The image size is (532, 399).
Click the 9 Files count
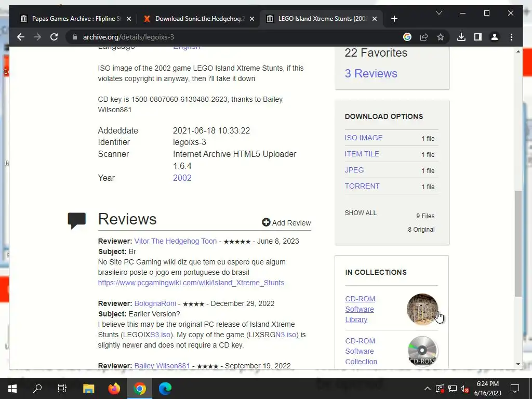425,216
